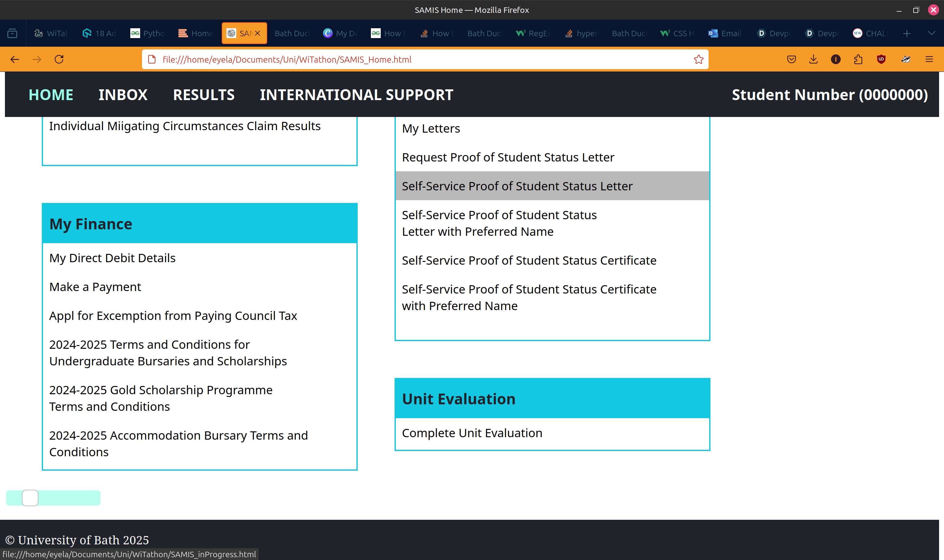Open the Firefox hamburger menu
Screen dimensions: 944x560
(929, 59)
